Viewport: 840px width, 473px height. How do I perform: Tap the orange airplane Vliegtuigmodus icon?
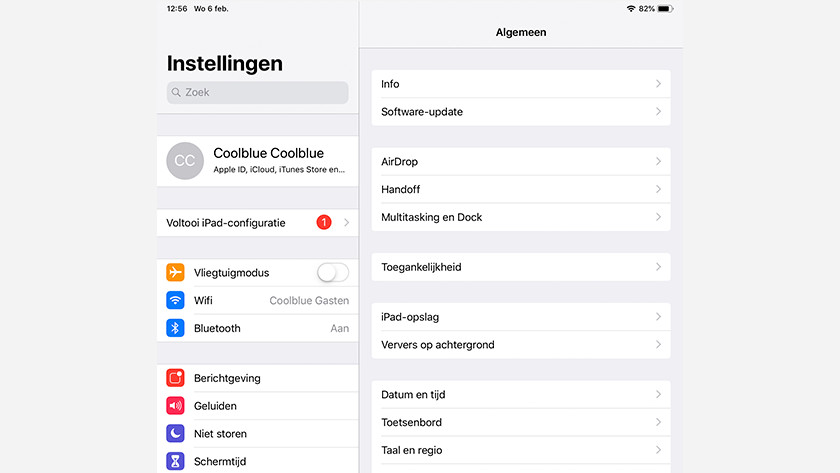click(x=175, y=272)
